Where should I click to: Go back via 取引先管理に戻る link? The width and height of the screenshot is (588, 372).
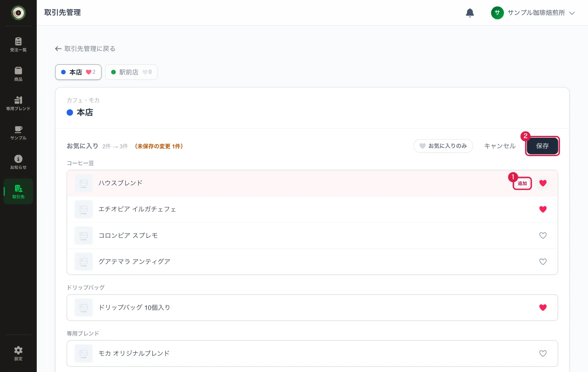[x=85, y=49]
